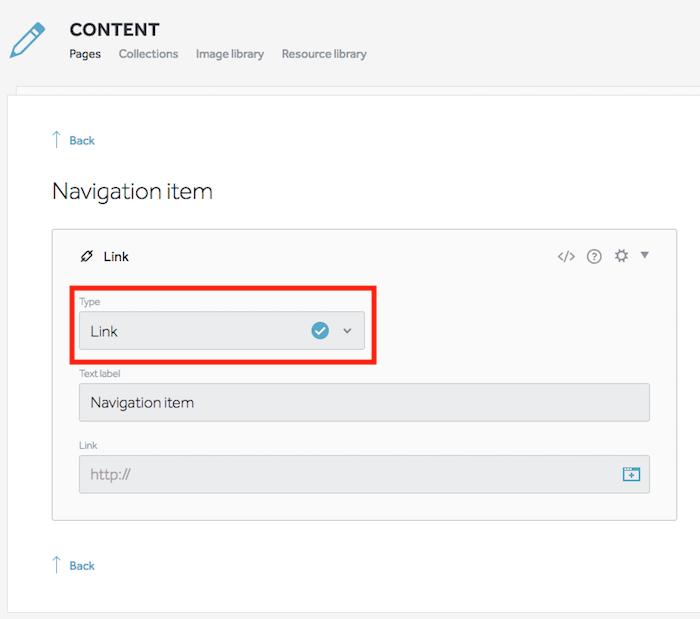Open the Type select box showing Link
700x619 pixels.
pos(222,331)
